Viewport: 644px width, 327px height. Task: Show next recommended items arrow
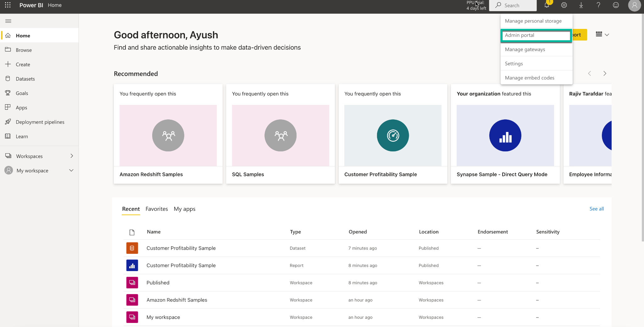point(605,74)
